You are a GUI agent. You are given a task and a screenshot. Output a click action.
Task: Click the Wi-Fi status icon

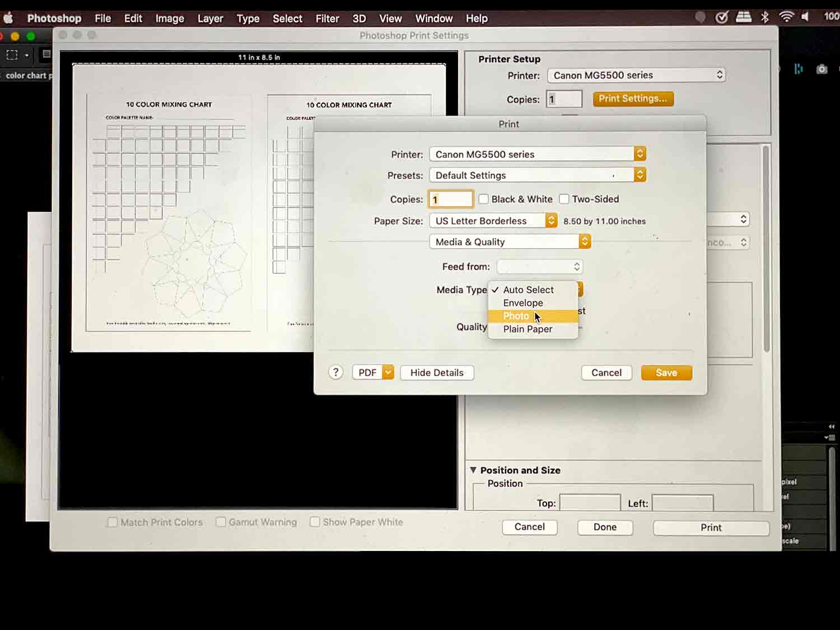click(x=786, y=17)
